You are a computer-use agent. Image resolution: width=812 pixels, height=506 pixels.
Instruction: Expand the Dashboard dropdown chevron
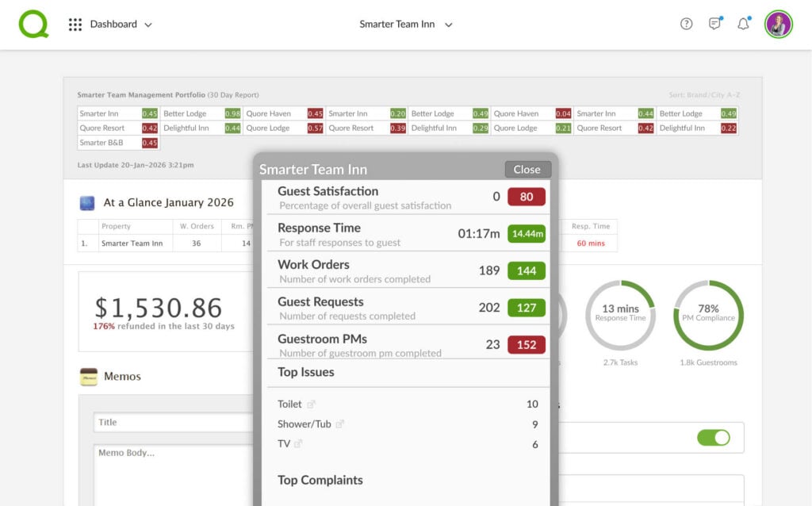[x=148, y=25]
